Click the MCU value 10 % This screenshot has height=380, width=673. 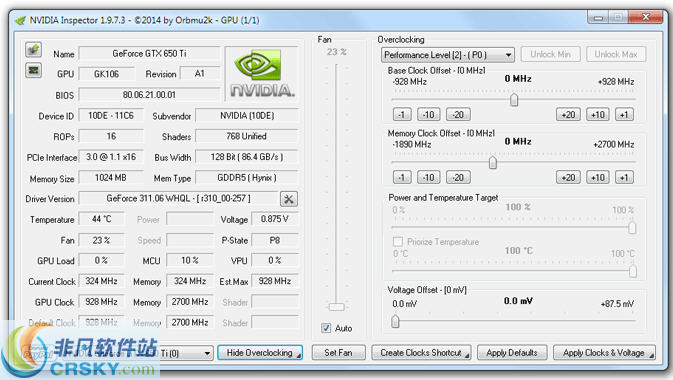pyautogui.click(x=190, y=260)
